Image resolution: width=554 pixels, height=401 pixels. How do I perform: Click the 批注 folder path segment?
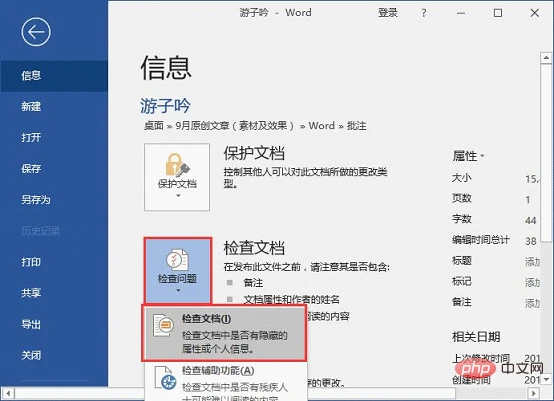[356, 126]
